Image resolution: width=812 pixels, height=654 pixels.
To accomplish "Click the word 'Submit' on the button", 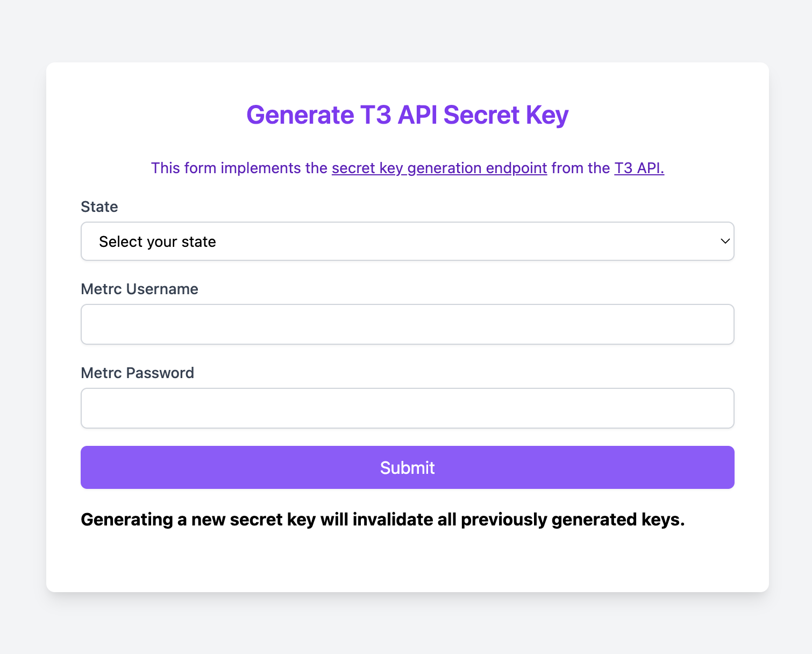I will 407,468.
